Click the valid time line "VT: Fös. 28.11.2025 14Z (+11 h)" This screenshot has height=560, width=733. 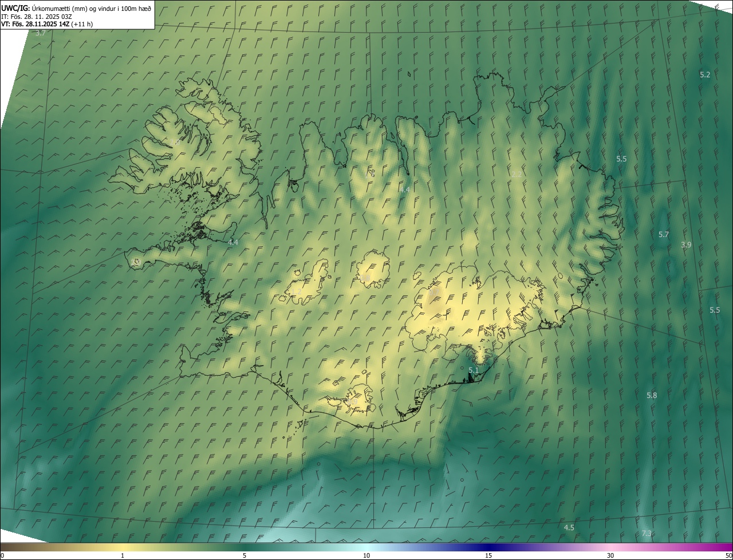pos(47,24)
